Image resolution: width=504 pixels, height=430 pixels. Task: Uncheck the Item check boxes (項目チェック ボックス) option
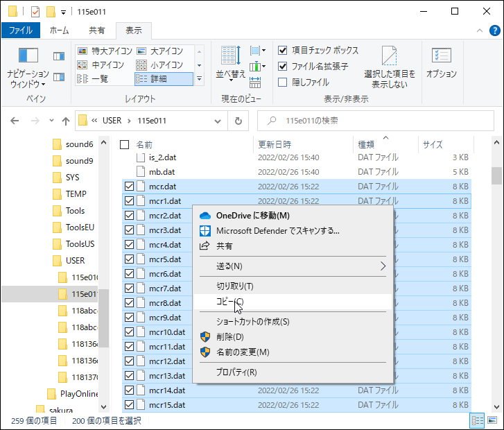283,51
